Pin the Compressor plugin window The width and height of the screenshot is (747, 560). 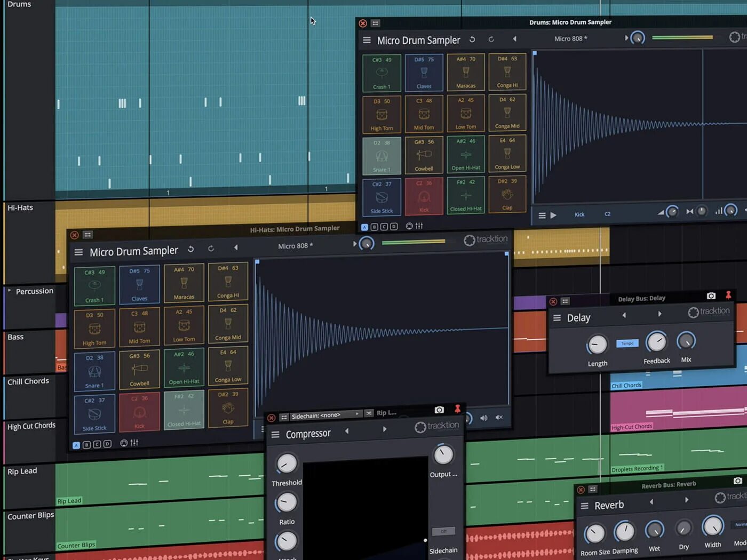457,409
